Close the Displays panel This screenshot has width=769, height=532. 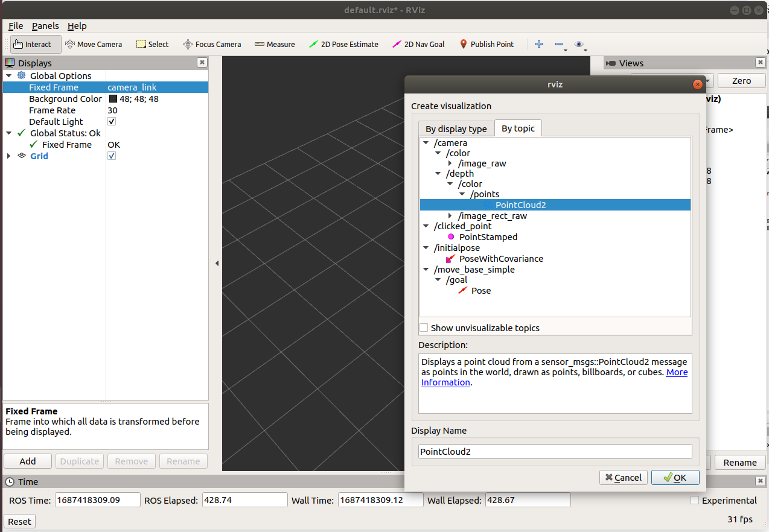tap(202, 62)
